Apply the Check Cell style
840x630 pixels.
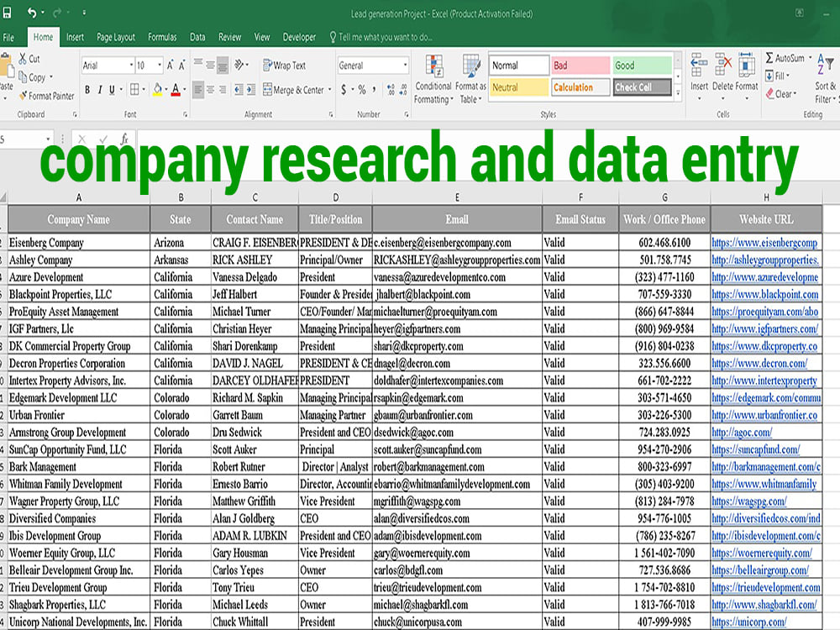642,87
